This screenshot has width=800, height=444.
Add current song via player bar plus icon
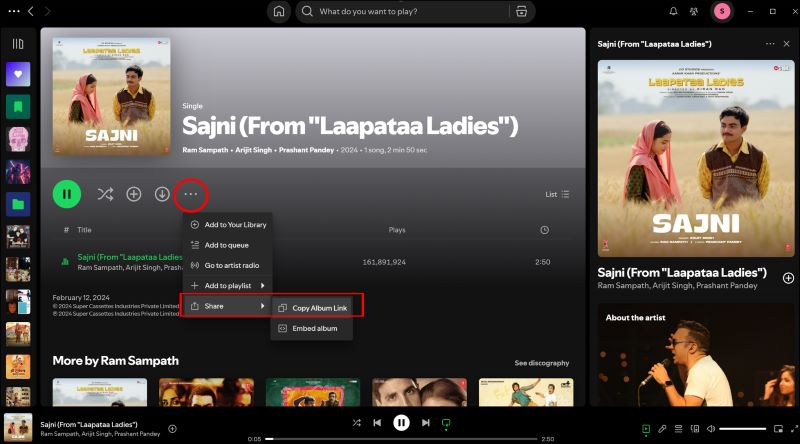click(172, 429)
